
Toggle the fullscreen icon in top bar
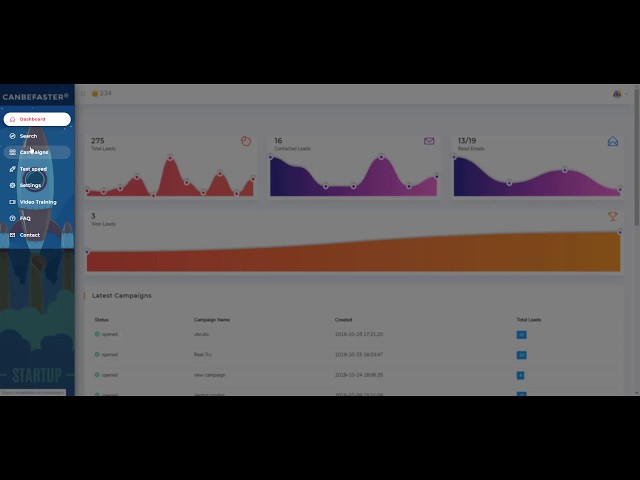point(83,93)
